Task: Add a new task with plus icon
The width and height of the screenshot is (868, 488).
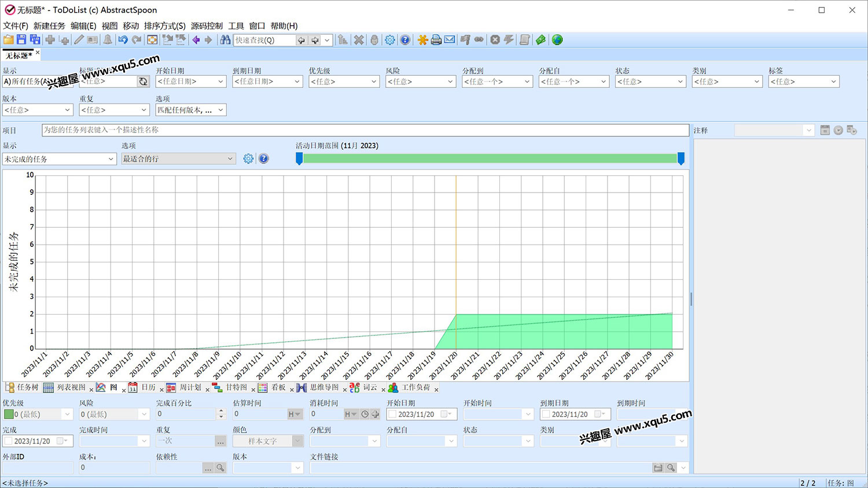Action: pos(50,40)
